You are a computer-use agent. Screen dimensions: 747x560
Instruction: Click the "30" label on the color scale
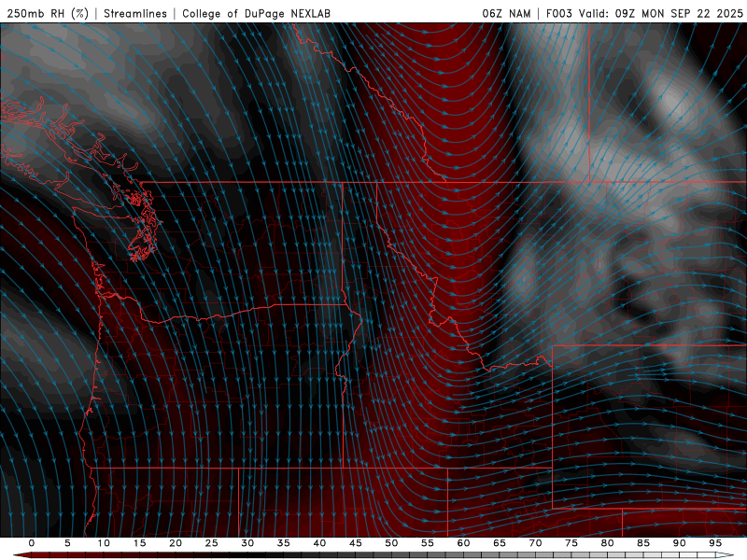click(x=247, y=543)
